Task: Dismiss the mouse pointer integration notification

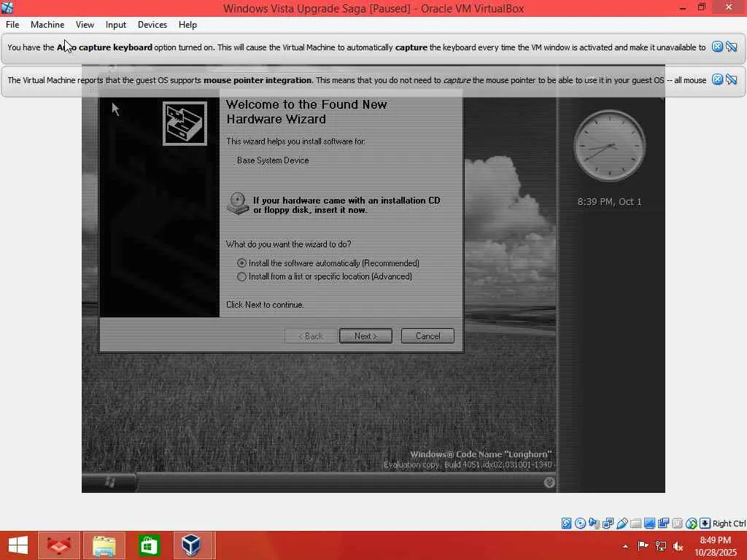Action: click(x=717, y=79)
